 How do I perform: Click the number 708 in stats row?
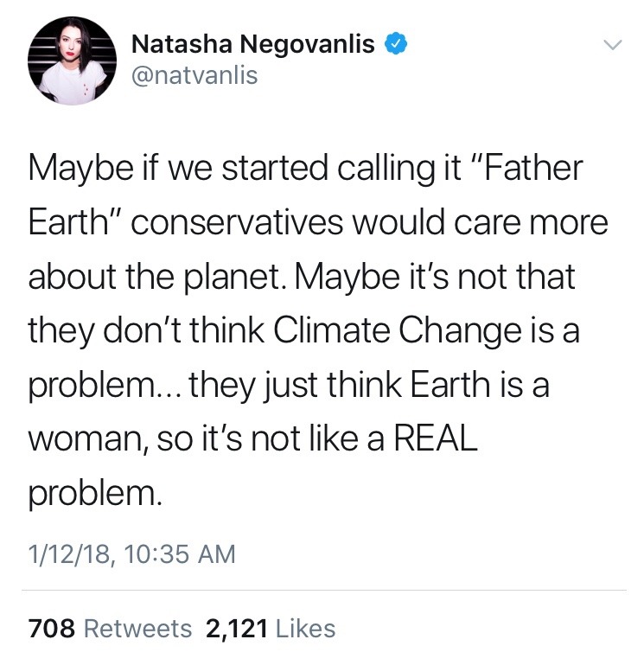(48, 628)
